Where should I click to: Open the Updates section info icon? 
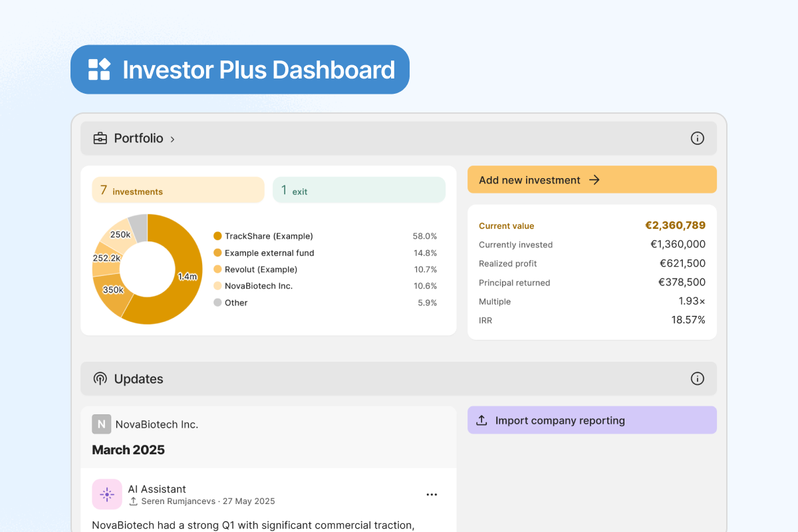coord(697,379)
